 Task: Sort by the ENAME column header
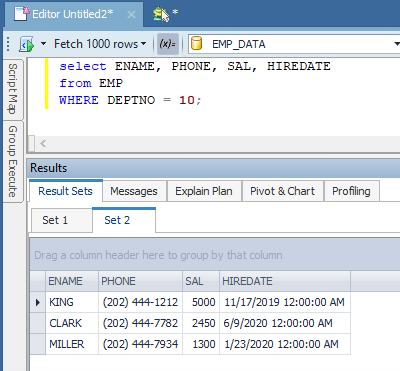click(x=72, y=281)
